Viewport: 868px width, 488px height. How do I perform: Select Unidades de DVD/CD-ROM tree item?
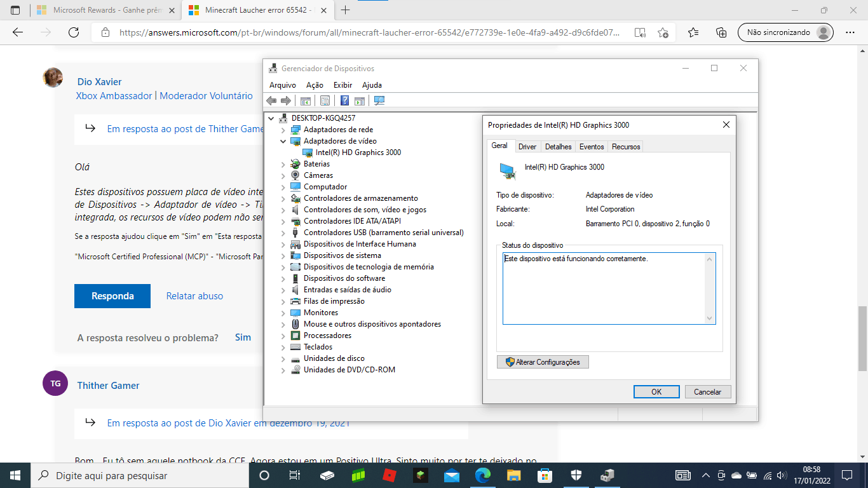click(349, 370)
